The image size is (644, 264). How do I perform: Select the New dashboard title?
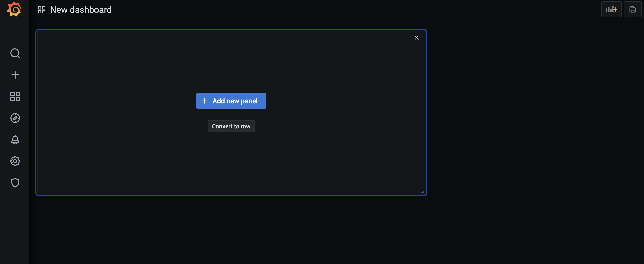[x=81, y=10]
